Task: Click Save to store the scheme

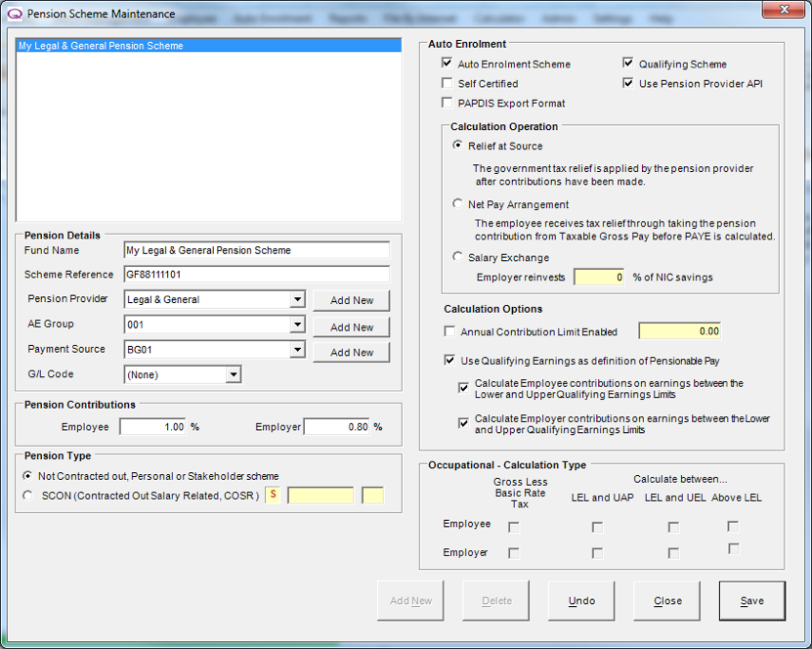Action: coord(751,600)
